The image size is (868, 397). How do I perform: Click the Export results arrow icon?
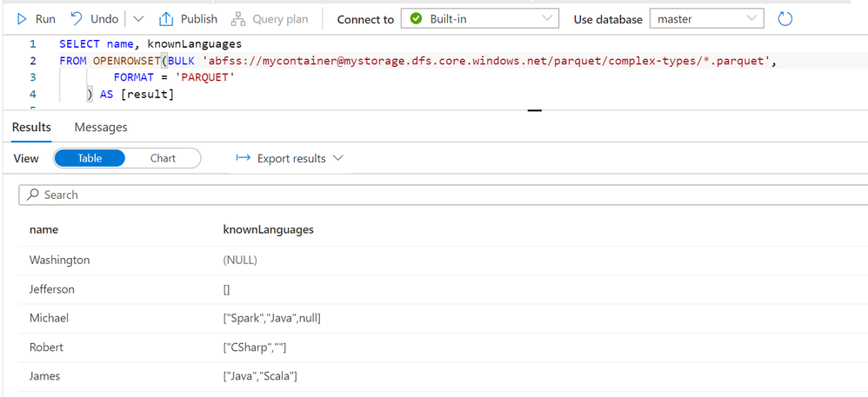244,158
